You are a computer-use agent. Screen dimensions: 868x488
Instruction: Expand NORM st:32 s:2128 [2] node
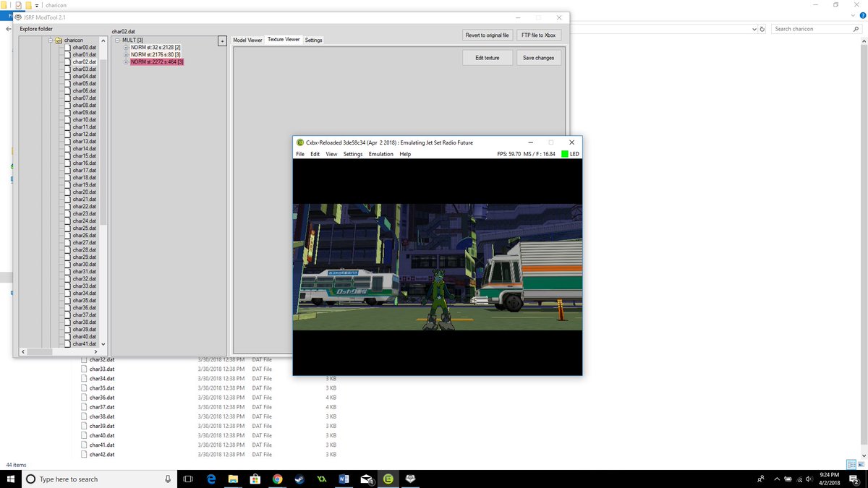[x=126, y=48]
